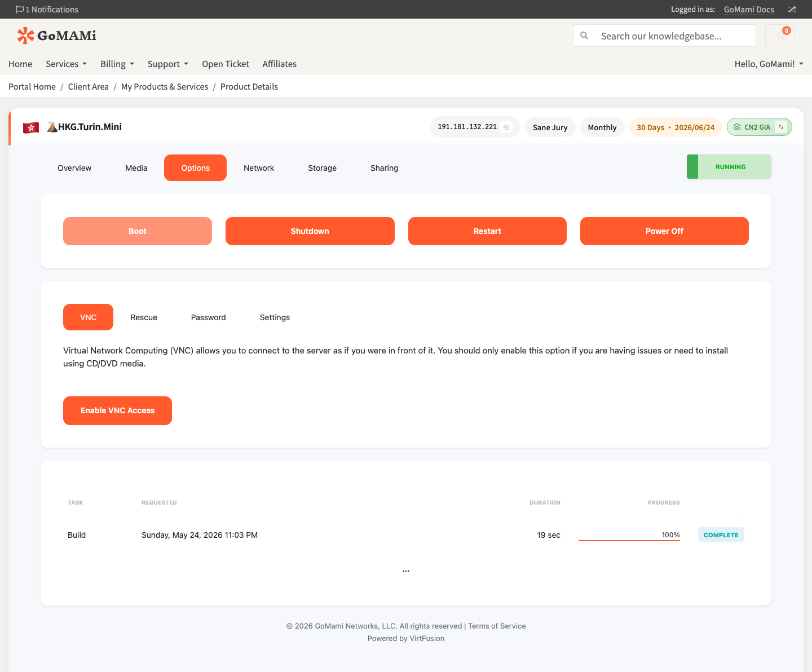Click the ellipsis below the task list
Screen dimensions: 812x672
[x=406, y=571]
